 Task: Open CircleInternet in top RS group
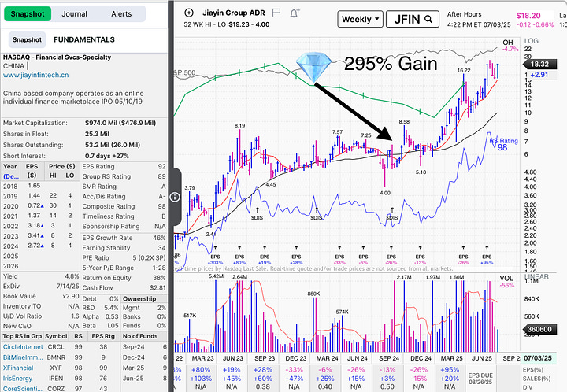[23, 347]
